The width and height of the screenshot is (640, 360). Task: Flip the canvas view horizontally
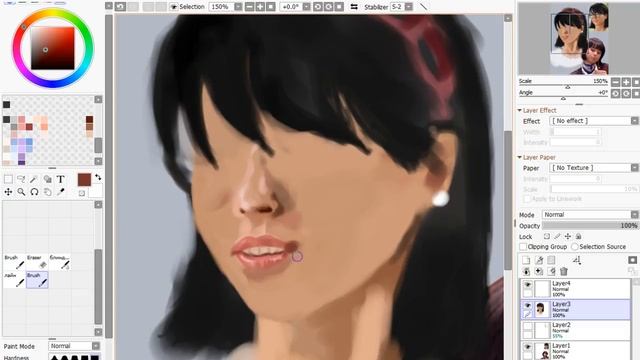(354, 7)
